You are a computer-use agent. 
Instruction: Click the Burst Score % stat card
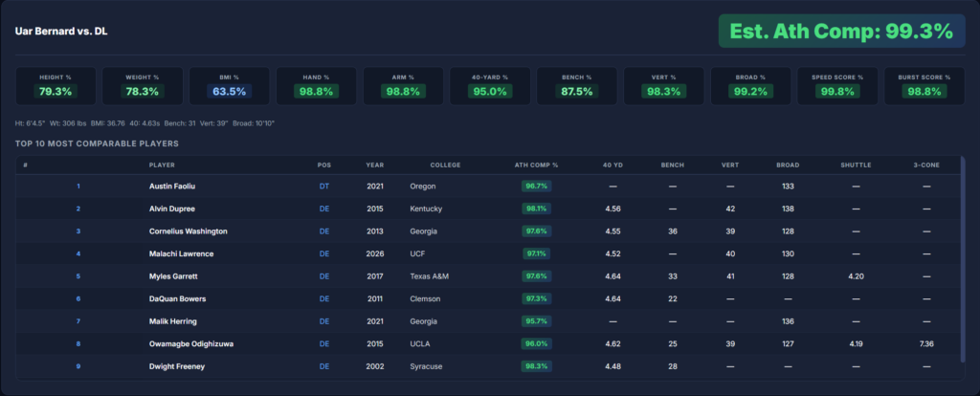924,85
